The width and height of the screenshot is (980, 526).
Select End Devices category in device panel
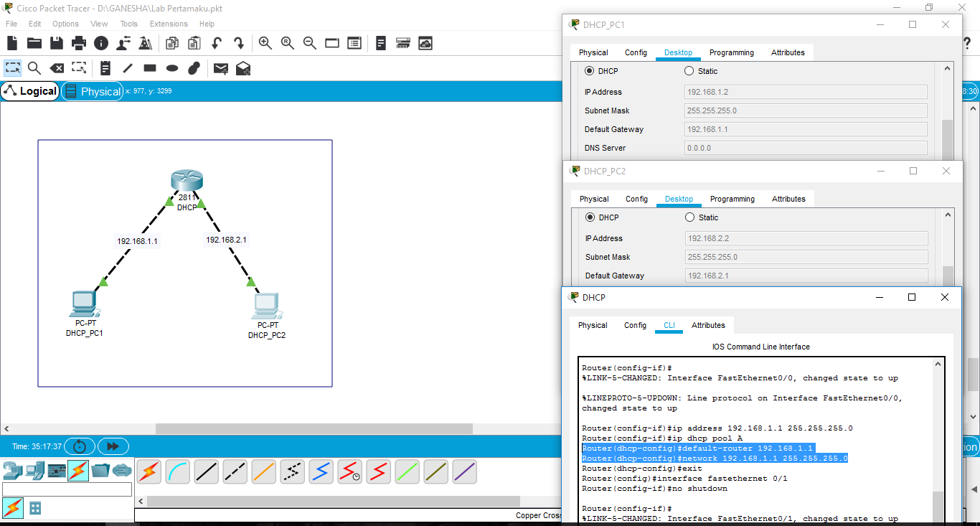click(x=34, y=471)
